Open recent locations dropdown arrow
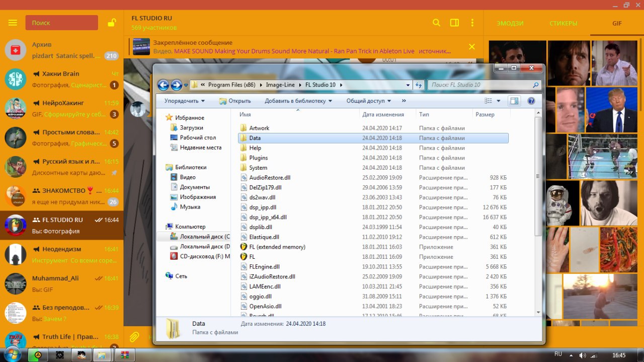The height and width of the screenshot is (362, 644). (x=186, y=85)
